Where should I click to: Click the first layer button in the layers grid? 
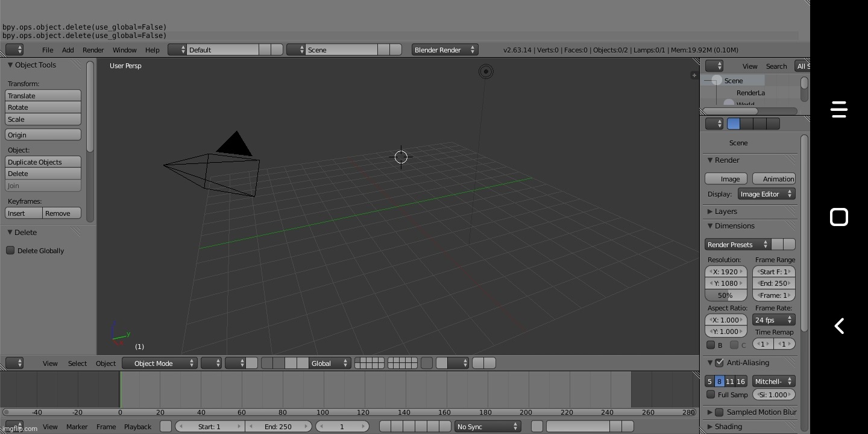point(357,360)
